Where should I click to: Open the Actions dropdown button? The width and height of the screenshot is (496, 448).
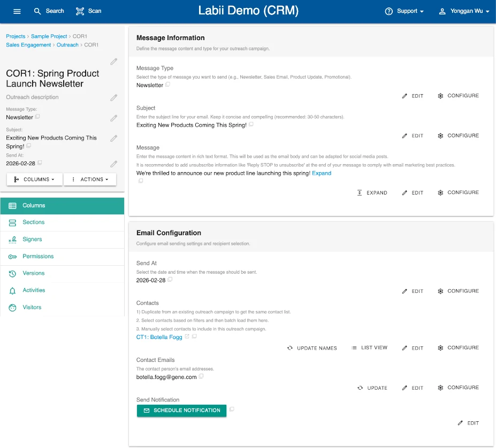[90, 180]
